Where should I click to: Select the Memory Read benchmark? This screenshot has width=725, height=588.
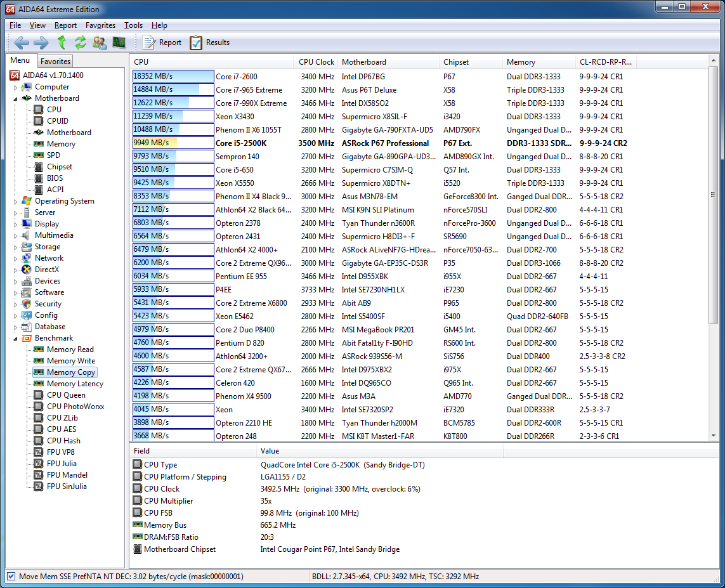[70, 350]
